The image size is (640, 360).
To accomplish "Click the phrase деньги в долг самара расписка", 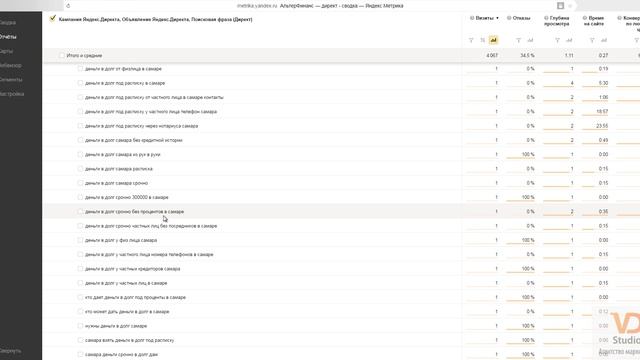I will (119, 169).
